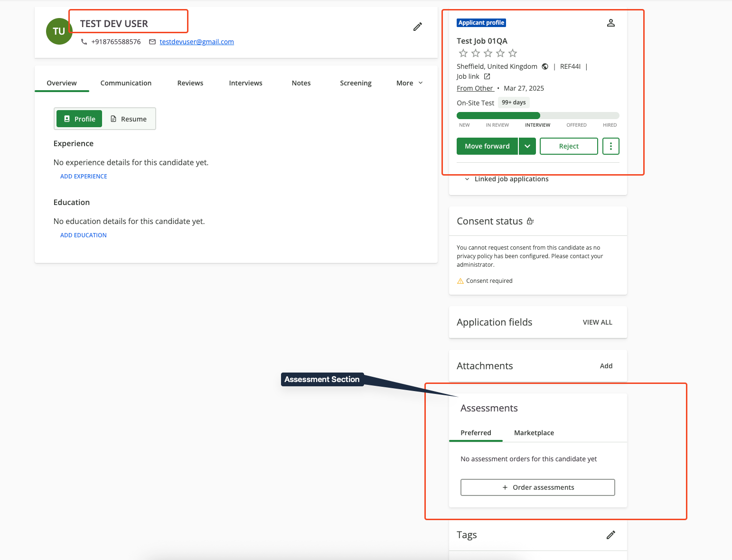The image size is (732, 560).
Task: Open the Move forward stage dropdown arrow
Action: click(x=527, y=146)
